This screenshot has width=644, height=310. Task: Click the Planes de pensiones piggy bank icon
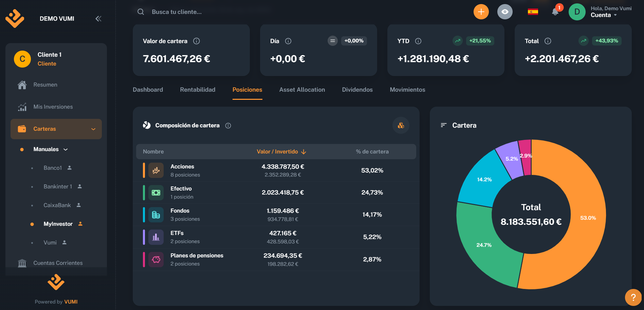point(156,259)
